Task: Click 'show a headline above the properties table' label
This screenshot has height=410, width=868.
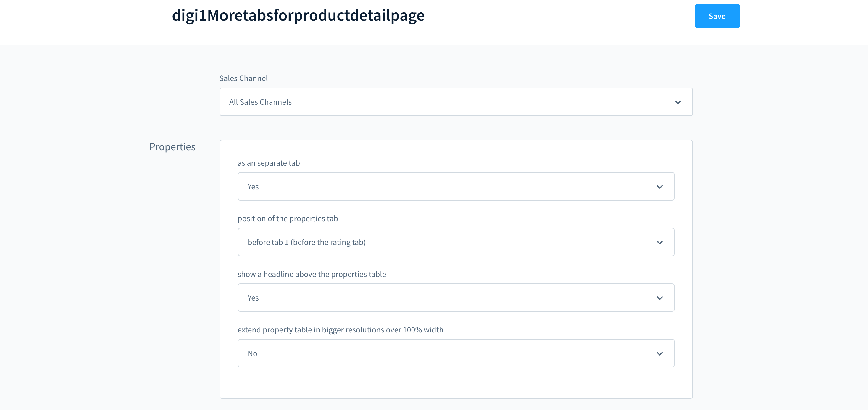Action: coord(311,274)
